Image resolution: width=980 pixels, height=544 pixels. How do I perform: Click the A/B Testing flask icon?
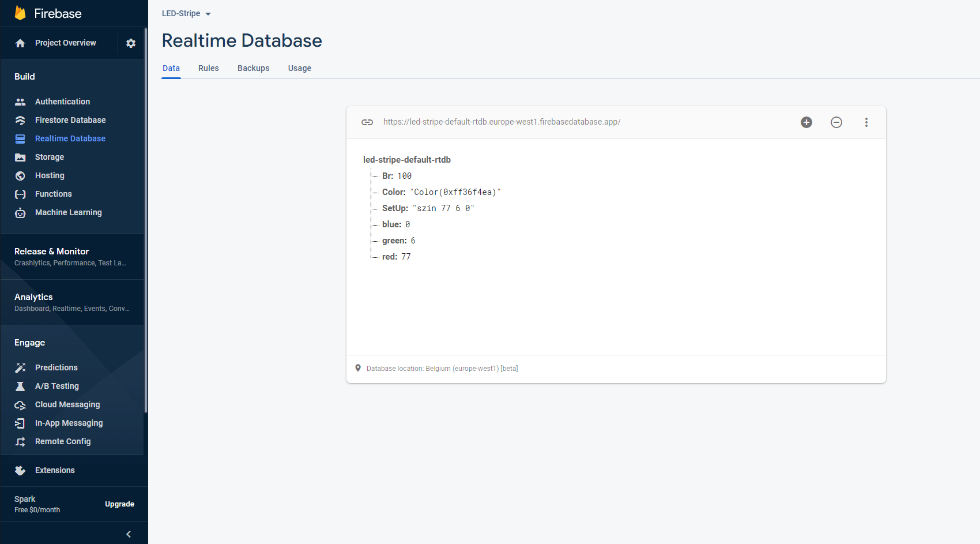(20, 386)
